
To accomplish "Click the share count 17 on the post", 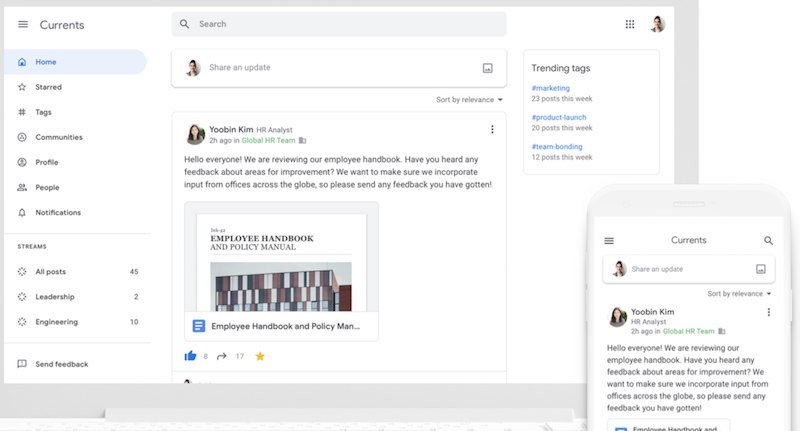I will click(240, 357).
